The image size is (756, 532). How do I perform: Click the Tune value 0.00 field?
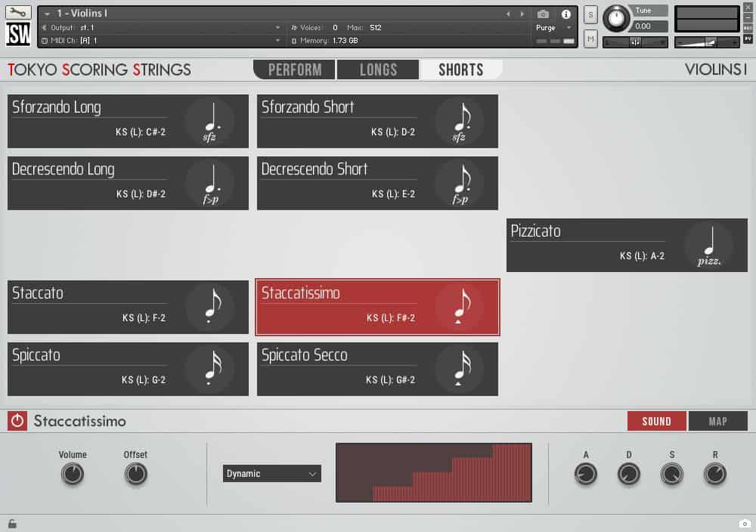[x=649, y=26]
